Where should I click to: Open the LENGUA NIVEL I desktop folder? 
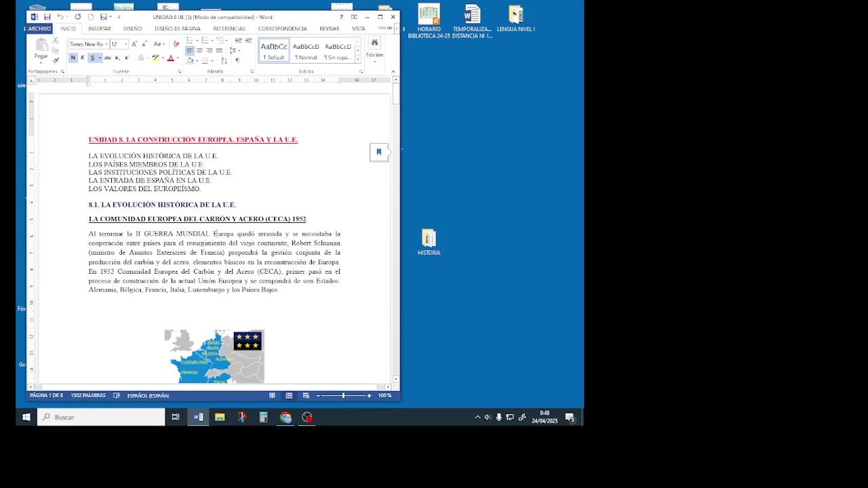(515, 19)
